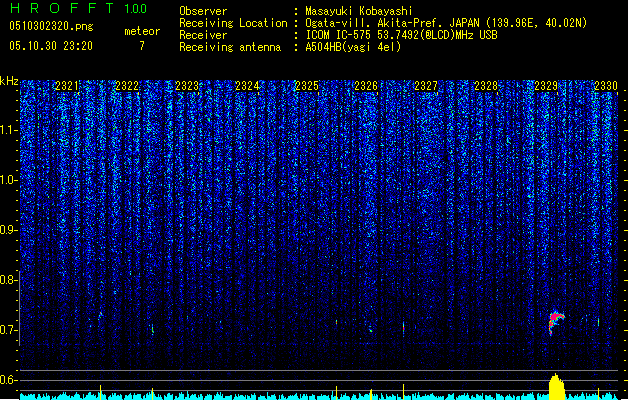Click the 2328 time marker
This screenshot has height=400, width=629.
[x=486, y=86]
